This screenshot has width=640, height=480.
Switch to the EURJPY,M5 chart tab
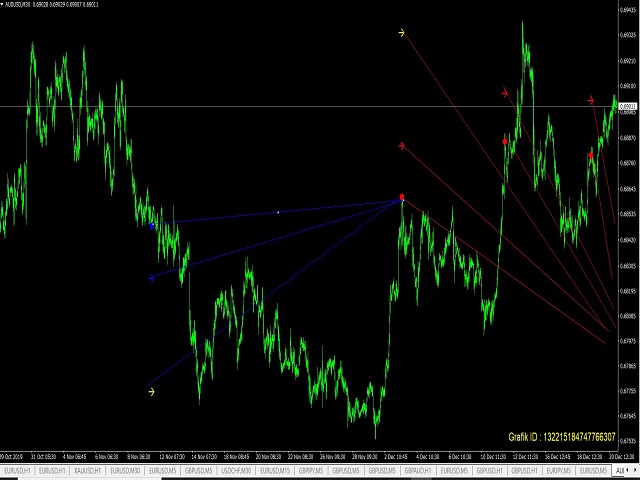point(558,471)
